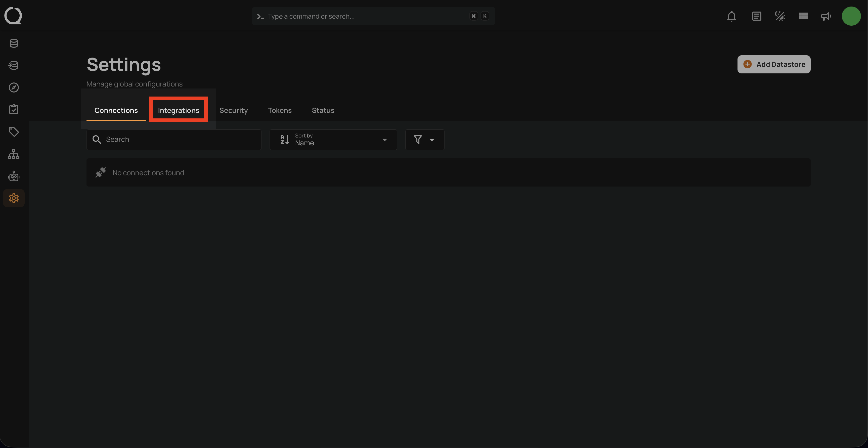Launch the AI assistant robot icon
Viewport: 868px width, 448px height.
pyautogui.click(x=14, y=176)
